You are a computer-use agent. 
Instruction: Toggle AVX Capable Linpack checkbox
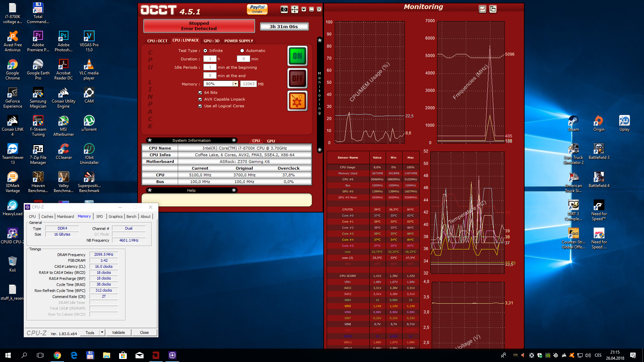pos(200,100)
